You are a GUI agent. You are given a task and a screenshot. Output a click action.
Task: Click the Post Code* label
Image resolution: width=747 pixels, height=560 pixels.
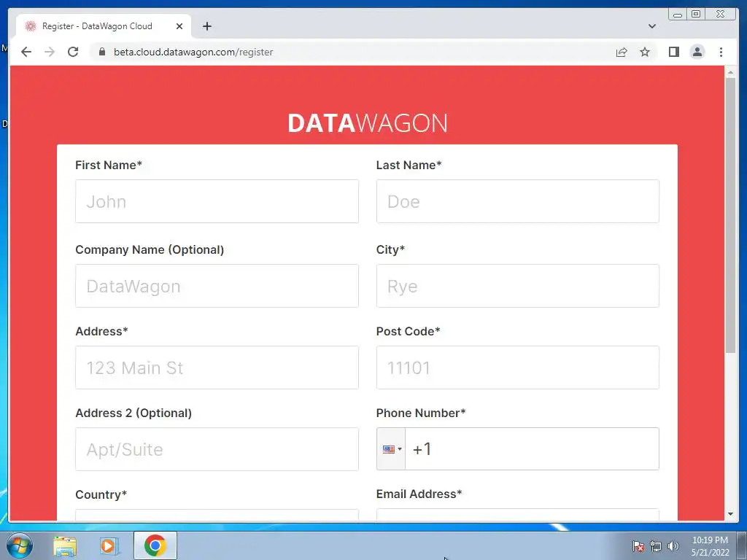(x=408, y=332)
